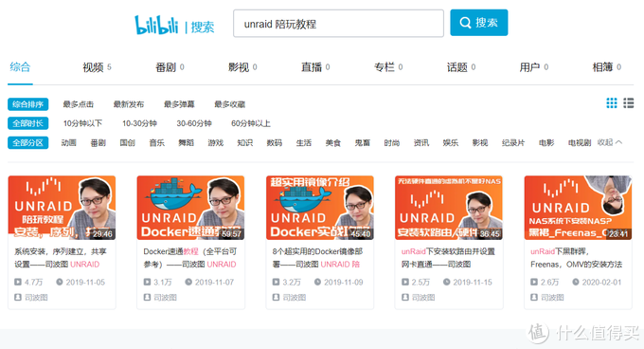
Task: Open uploader 司波图 on the 2019-11-07 video
Action: pyautogui.click(x=165, y=297)
